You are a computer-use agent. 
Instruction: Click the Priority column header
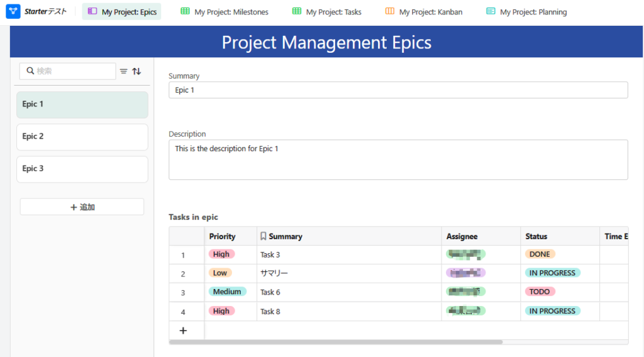[x=223, y=236]
